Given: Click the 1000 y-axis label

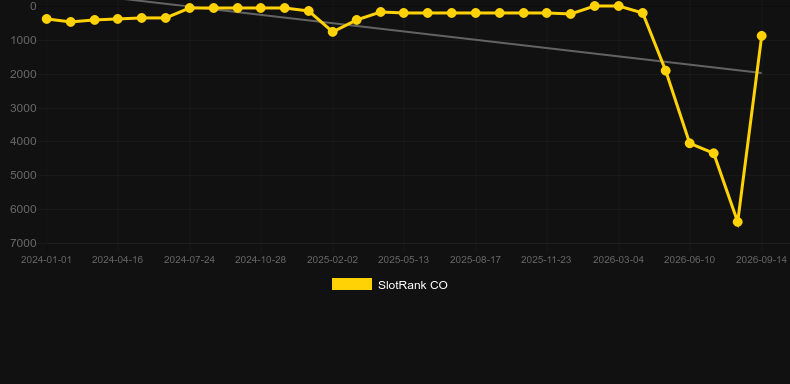Looking at the screenshot, I should [24, 40].
